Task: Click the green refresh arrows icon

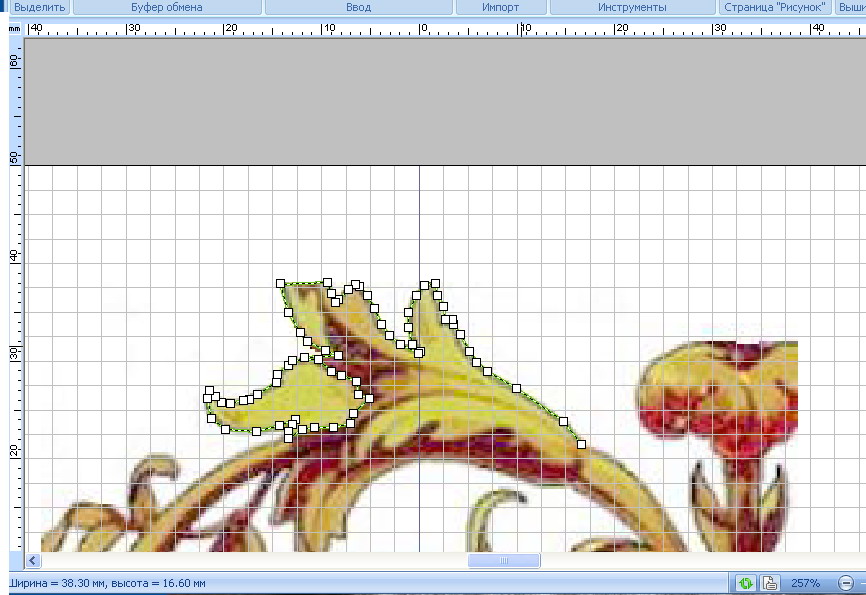Action: point(746,583)
